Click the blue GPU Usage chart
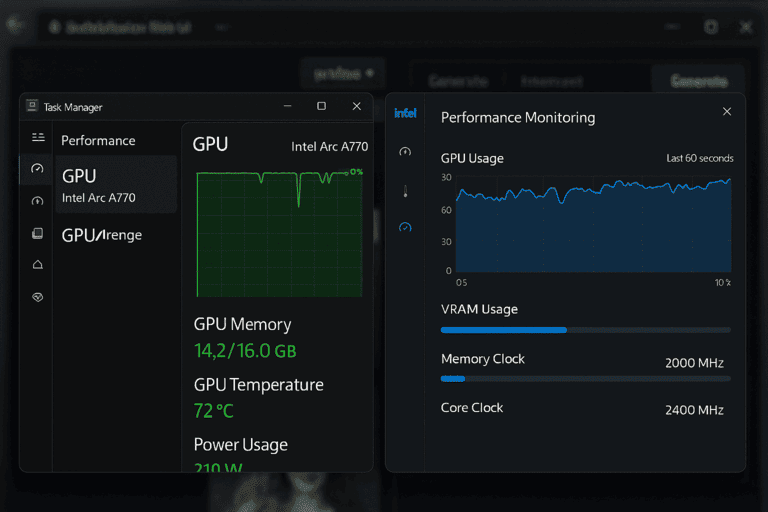This screenshot has height=512, width=768. point(593,225)
